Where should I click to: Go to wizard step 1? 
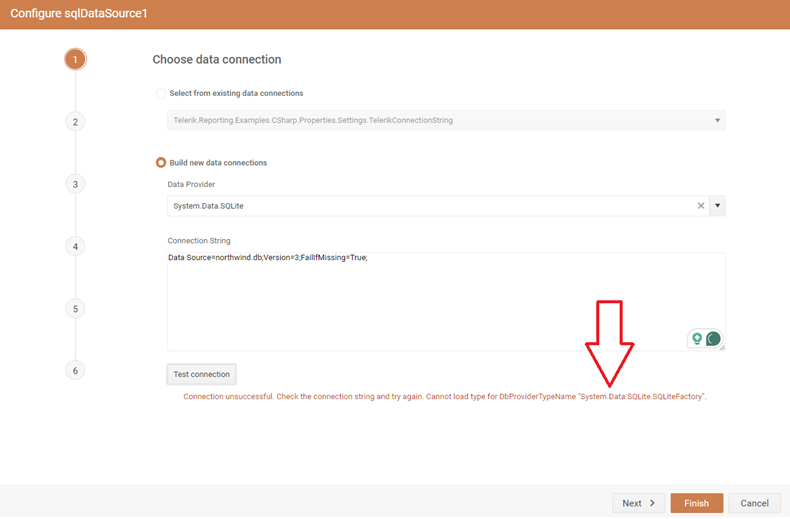[x=75, y=59]
